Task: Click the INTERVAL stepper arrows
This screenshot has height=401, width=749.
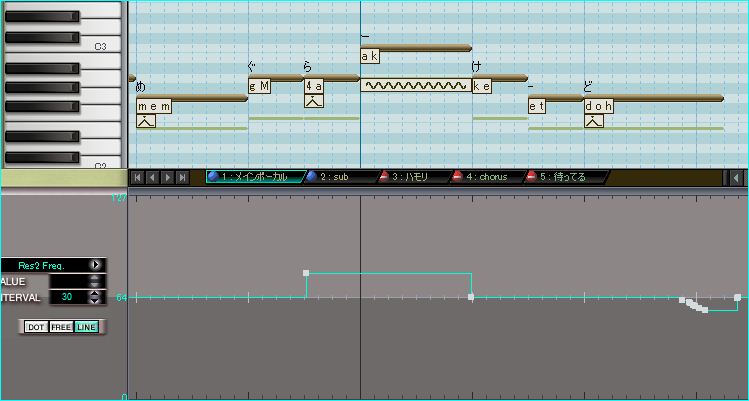Action: (96, 297)
